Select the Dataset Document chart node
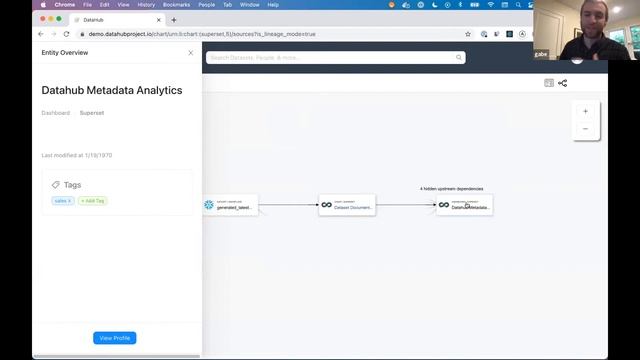The height and width of the screenshot is (360, 640). [347, 205]
